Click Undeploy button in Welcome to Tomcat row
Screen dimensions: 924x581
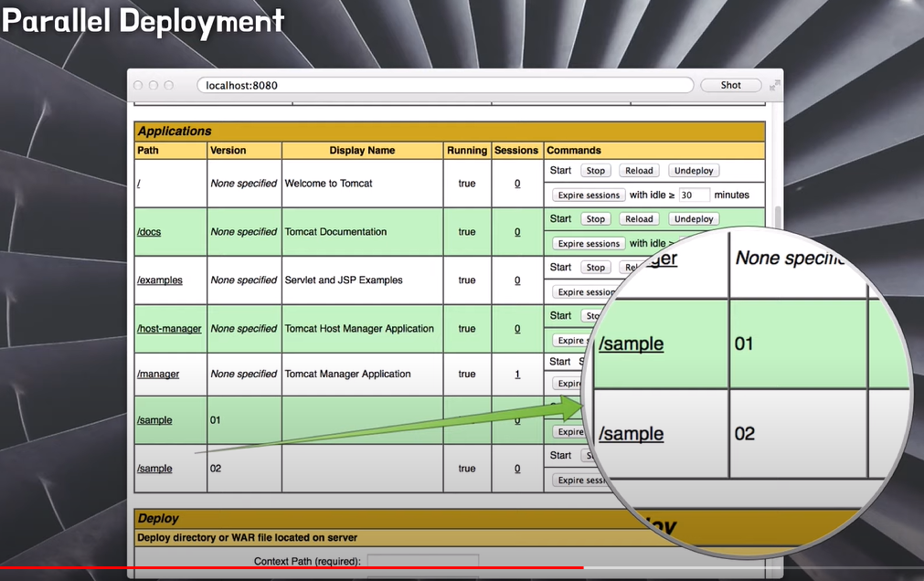click(x=694, y=170)
